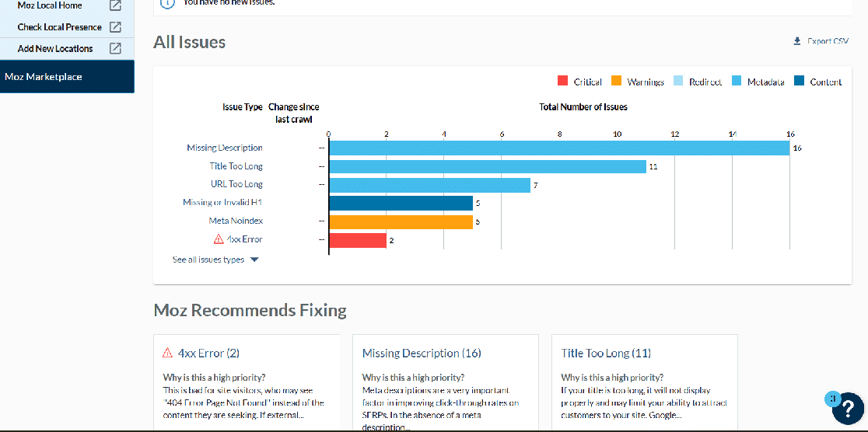Open Missing Description (16) card title
Viewport: 868px width, 432px height.
(x=422, y=353)
